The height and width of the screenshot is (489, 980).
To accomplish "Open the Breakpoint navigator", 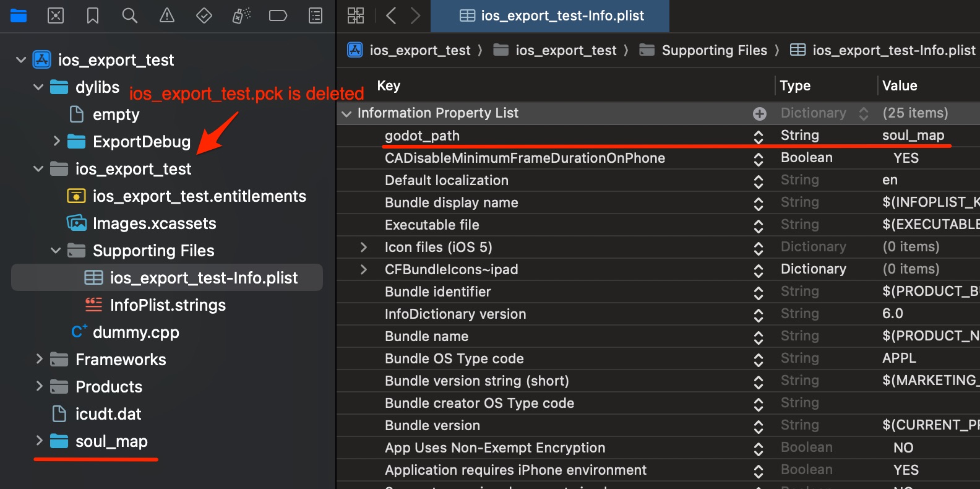I will tap(278, 15).
